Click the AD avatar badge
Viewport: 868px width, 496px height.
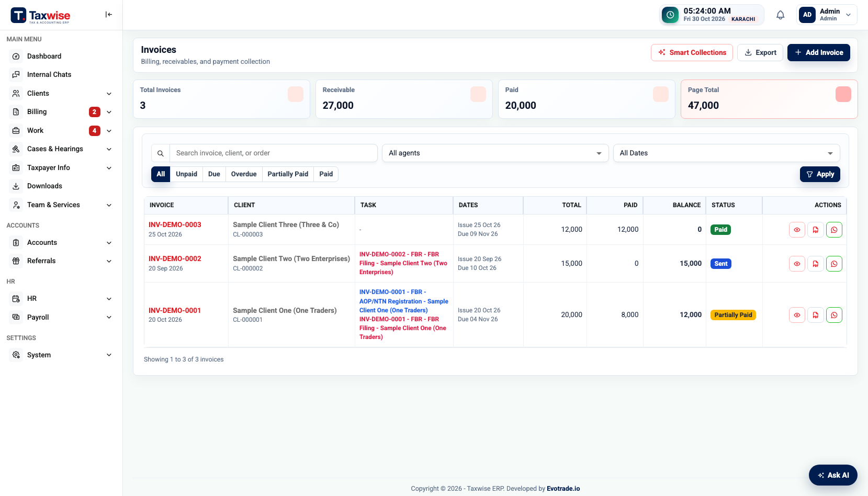[807, 15]
